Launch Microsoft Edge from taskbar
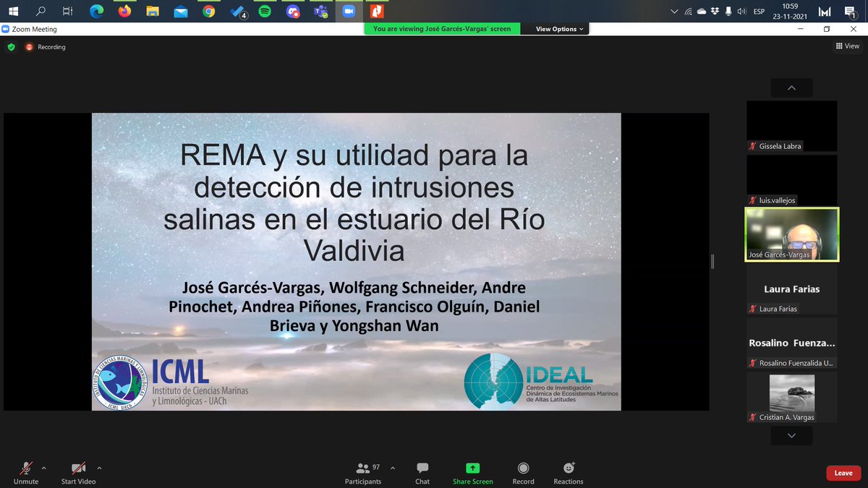This screenshot has height=488, width=868. 96,11
